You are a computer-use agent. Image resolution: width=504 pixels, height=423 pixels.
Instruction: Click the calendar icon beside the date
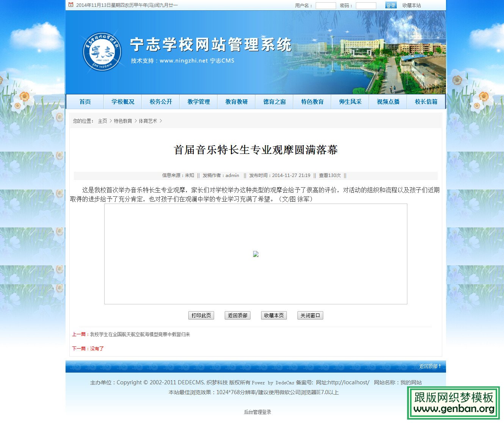pos(70,5)
